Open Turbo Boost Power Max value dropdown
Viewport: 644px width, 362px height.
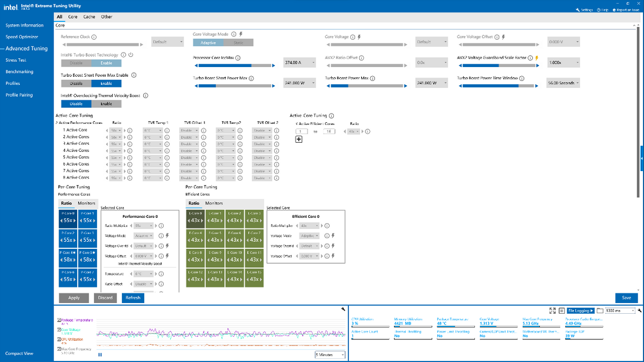point(432,83)
